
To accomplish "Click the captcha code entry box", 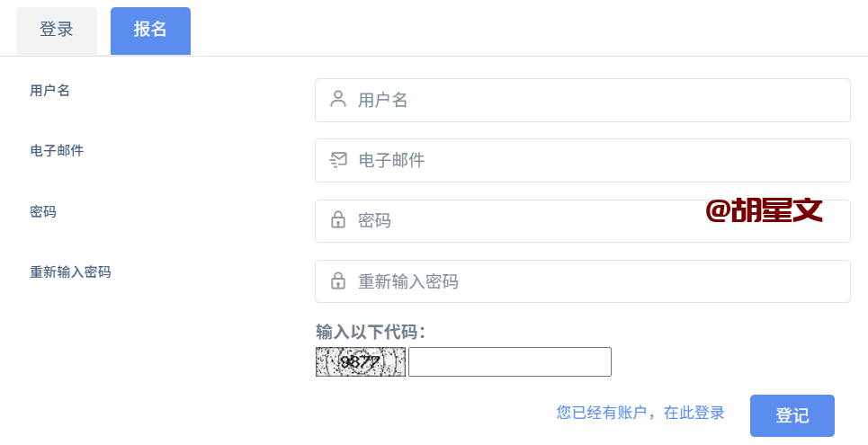I will pyautogui.click(x=510, y=362).
